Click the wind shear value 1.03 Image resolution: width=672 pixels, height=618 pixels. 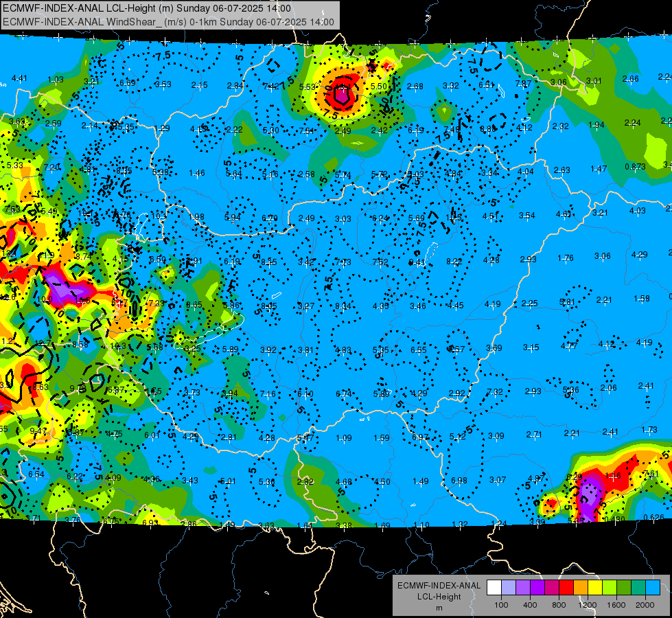tap(56, 80)
